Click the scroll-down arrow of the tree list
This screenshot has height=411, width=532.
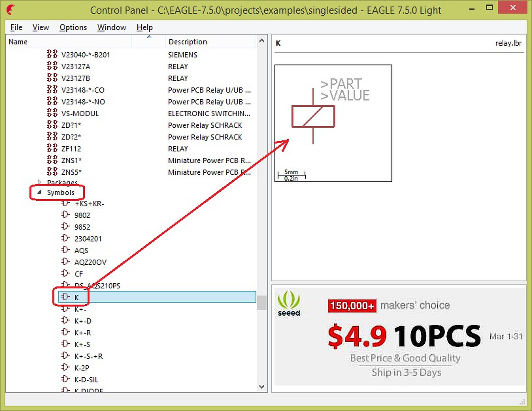coord(261,387)
